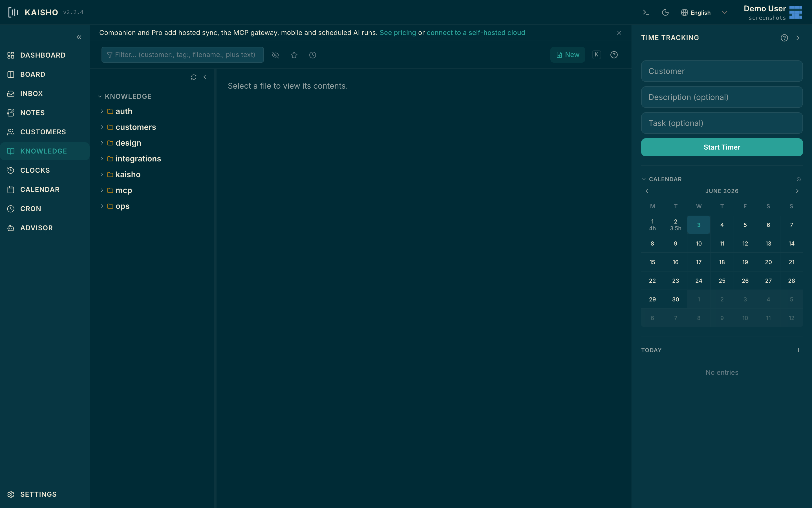Go to next month in calendar

click(x=797, y=191)
